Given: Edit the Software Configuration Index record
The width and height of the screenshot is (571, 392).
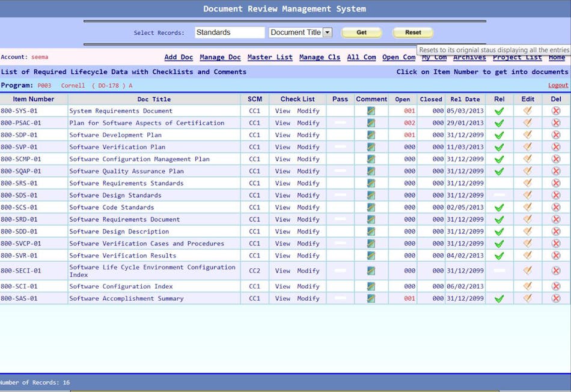Looking at the screenshot, I should [527, 286].
